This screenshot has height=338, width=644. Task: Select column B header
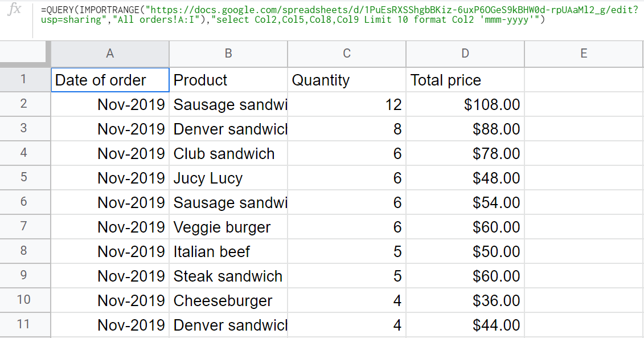point(228,54)
